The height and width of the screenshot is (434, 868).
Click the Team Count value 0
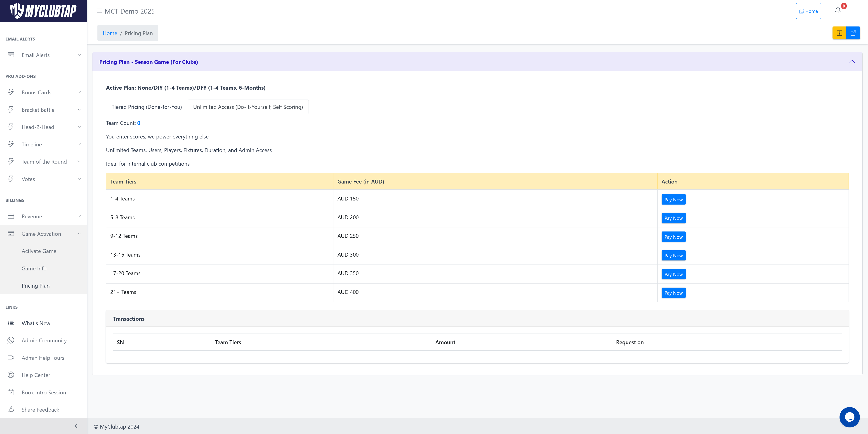(139, 123)
